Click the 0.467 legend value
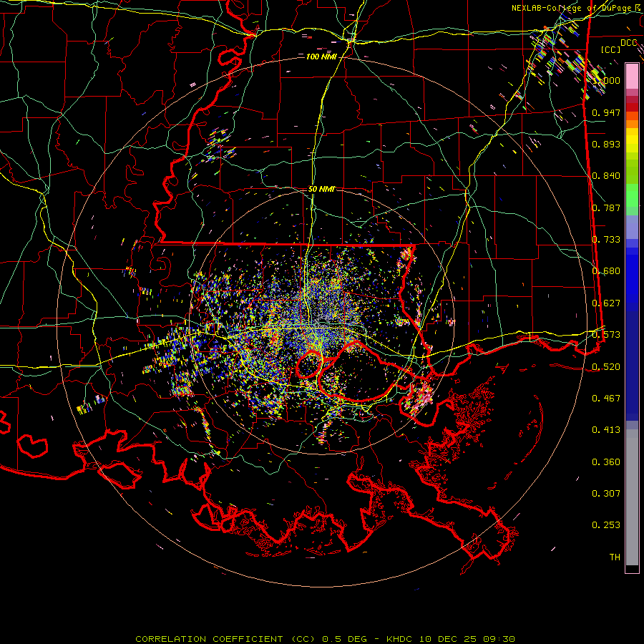The height and width of the screenshot is (644, 644). pos(606,399)
